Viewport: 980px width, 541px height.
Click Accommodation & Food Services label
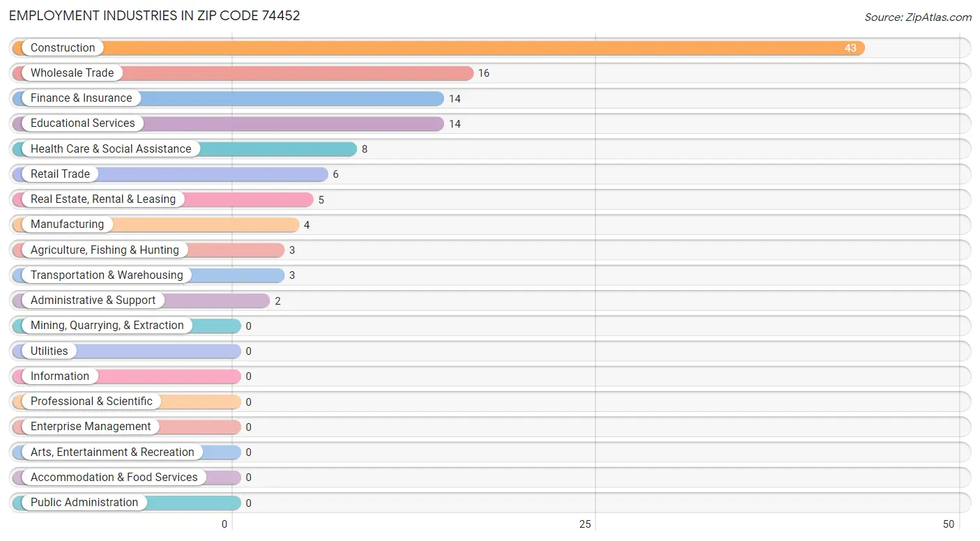click(114, 477)
